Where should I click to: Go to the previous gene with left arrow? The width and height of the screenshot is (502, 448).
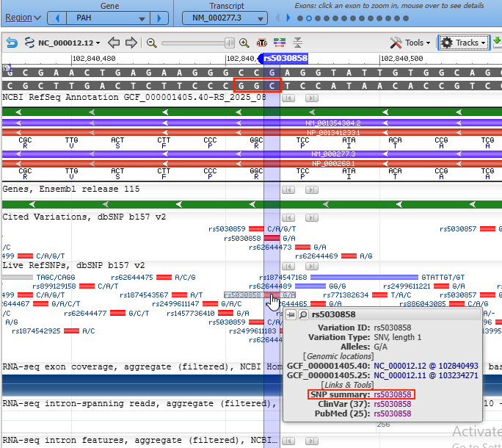pos(57,18)
